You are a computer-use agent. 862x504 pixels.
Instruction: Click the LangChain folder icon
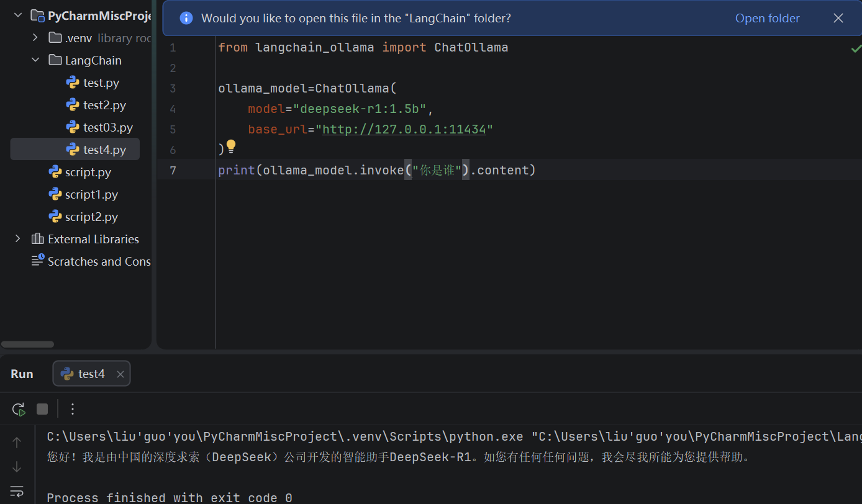click(x=55, y=60)
